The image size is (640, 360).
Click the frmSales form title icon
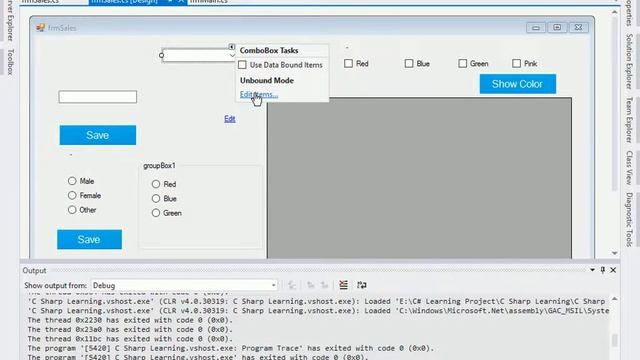40,28
